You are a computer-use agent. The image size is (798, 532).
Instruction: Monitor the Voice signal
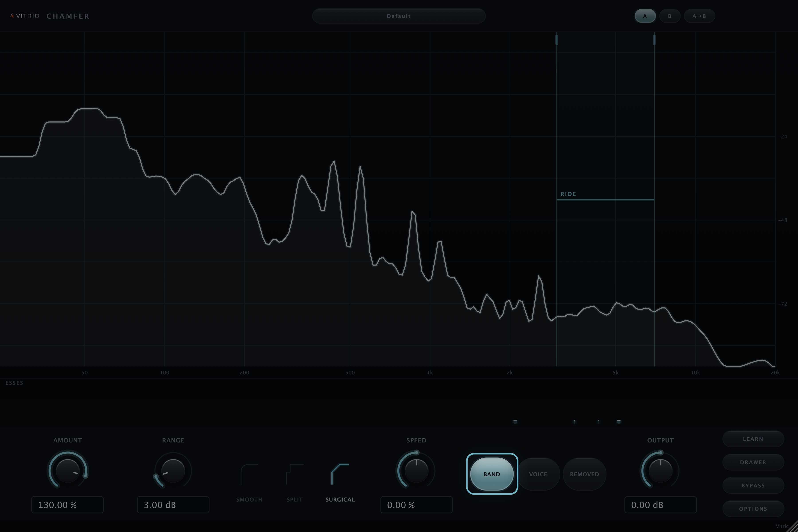click(538, 474)
